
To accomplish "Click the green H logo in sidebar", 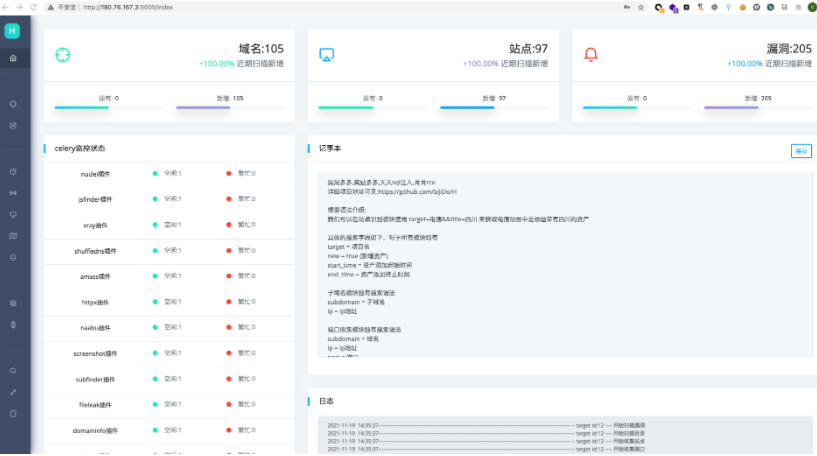I will point(12,31).
